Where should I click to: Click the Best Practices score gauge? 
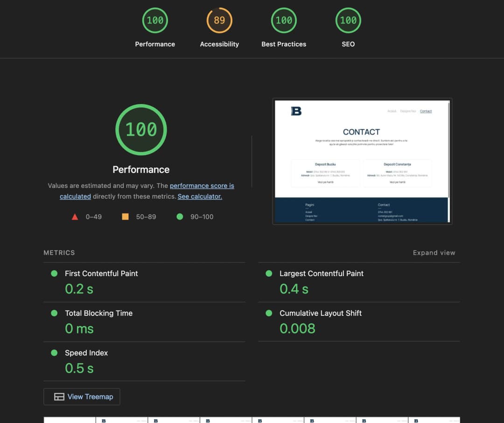click(284, 21)
